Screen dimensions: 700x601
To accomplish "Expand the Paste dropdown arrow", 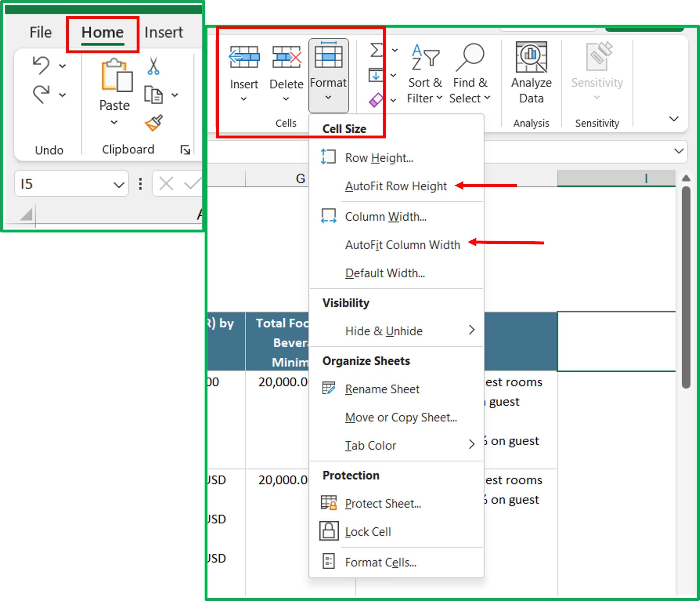I will click(x=114, y=122).
